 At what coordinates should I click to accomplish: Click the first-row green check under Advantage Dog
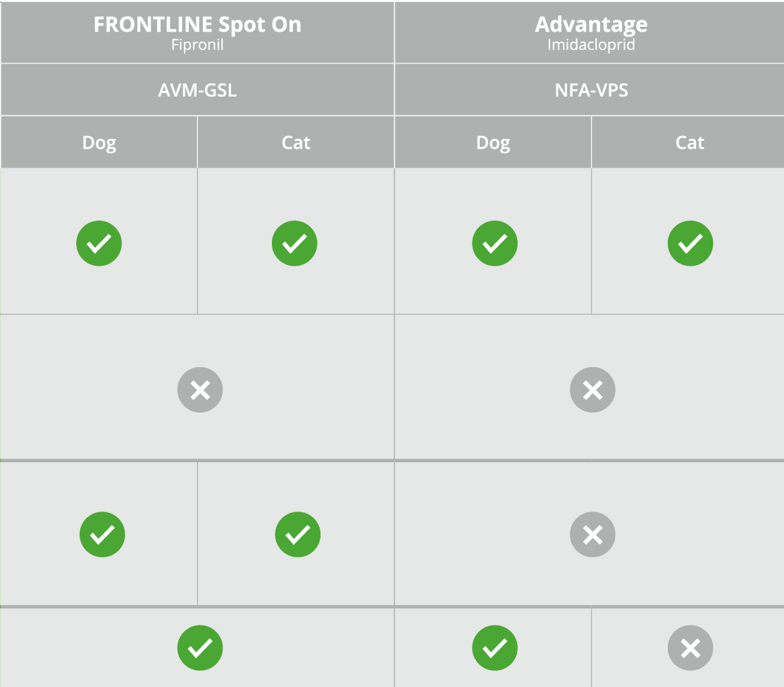[x=494, y=243]
